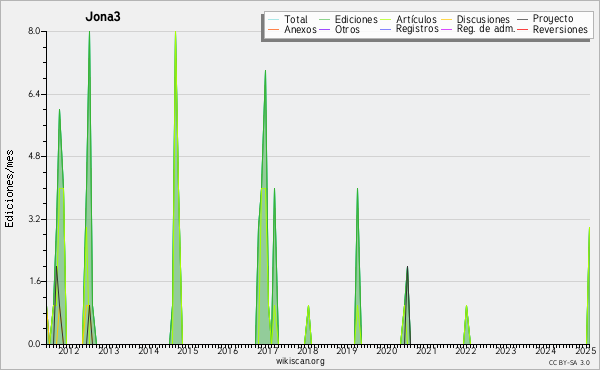
Task: Click the 1.6 y-axis value
Action: coord(34,281)
